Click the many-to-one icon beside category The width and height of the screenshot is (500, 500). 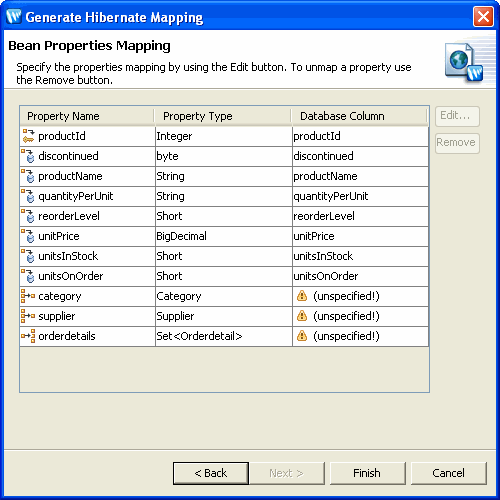coord(28,296)
